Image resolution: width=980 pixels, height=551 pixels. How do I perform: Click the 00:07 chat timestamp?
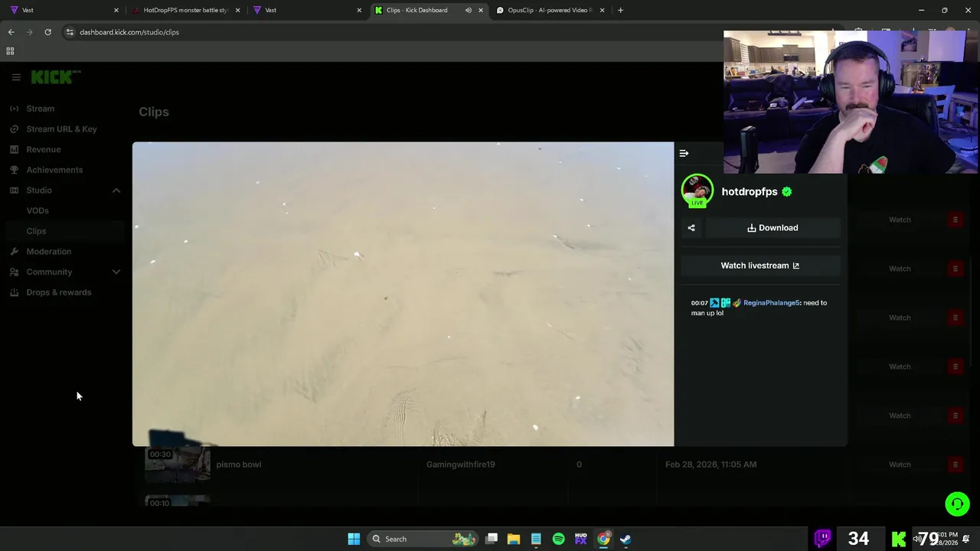tap(699, 303)
